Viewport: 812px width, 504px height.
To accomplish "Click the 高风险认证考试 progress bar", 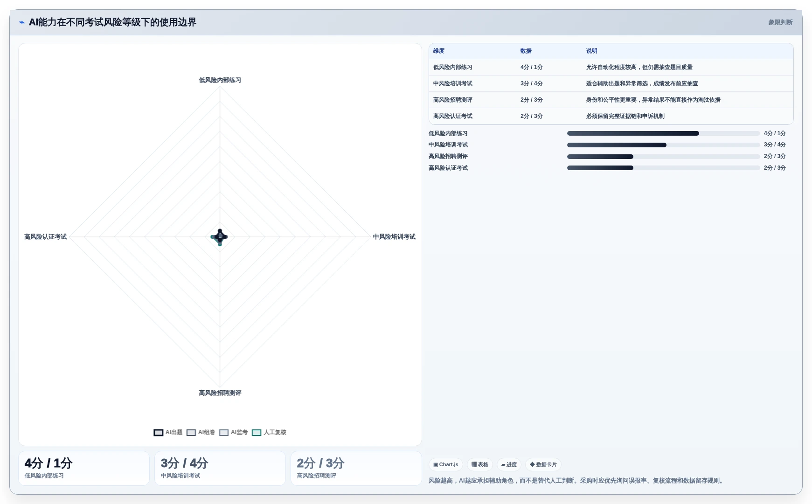I will (664, 168).
